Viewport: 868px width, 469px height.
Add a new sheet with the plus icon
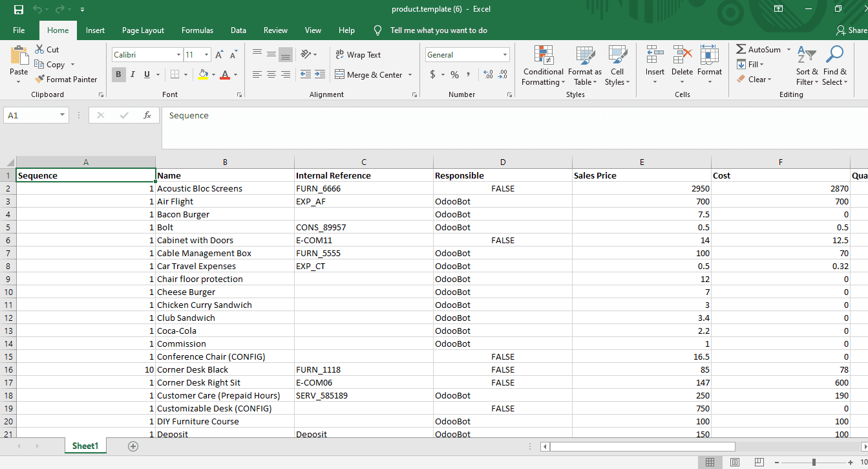(x=133, y=446)
